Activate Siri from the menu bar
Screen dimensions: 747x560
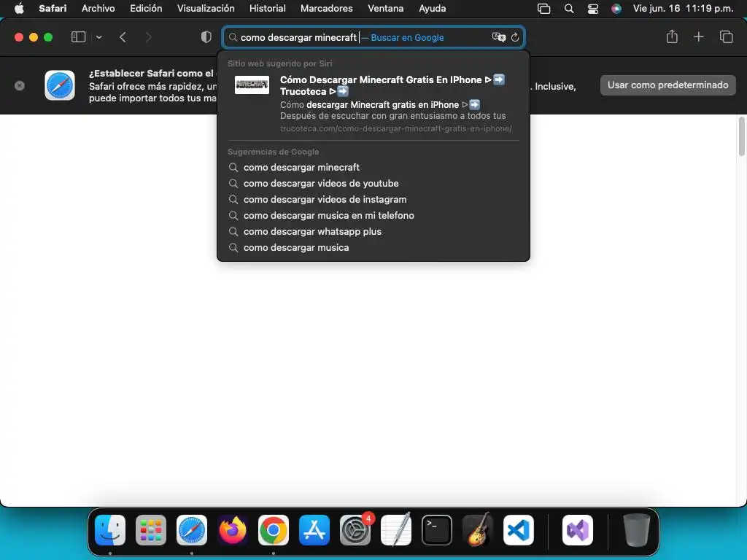(616, 9)
